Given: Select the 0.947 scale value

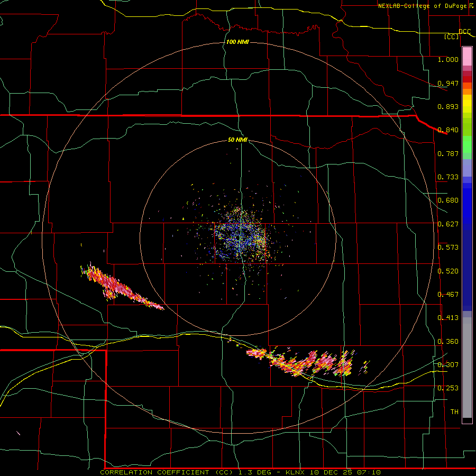Looking at the screenshot, I should pyautogui.click(x=448, y=83).
